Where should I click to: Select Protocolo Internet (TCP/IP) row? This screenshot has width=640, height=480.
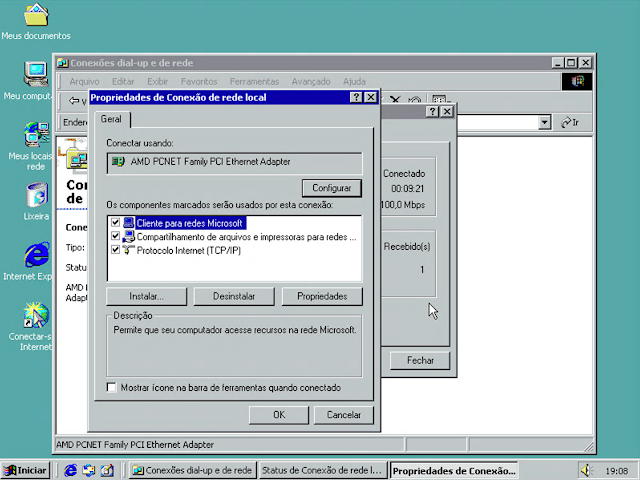pos(234,250)
